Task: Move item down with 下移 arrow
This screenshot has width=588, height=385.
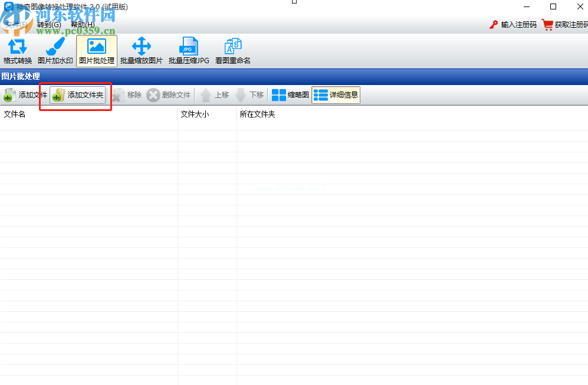Action: (249, 95)
